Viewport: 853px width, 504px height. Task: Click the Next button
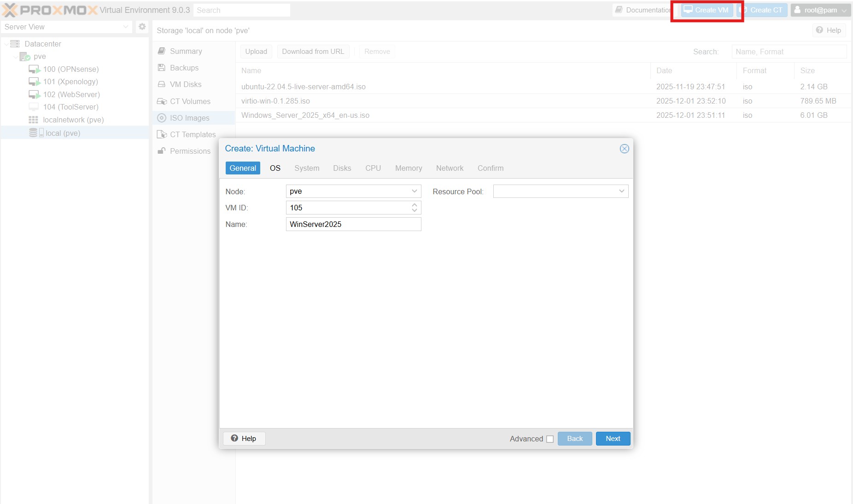coord(613,438)
